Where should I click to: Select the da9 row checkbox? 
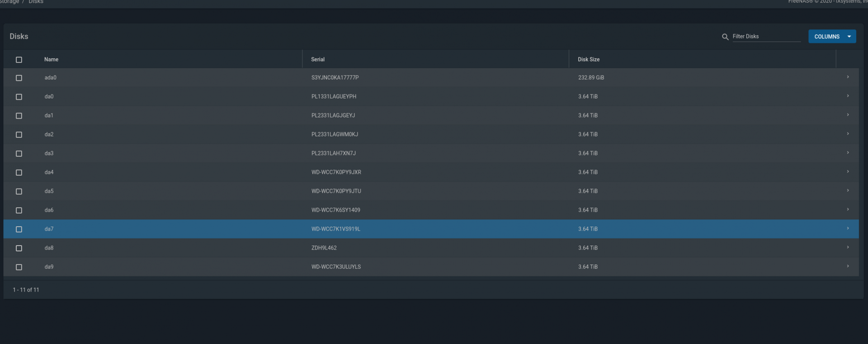[x=19, y=268]
